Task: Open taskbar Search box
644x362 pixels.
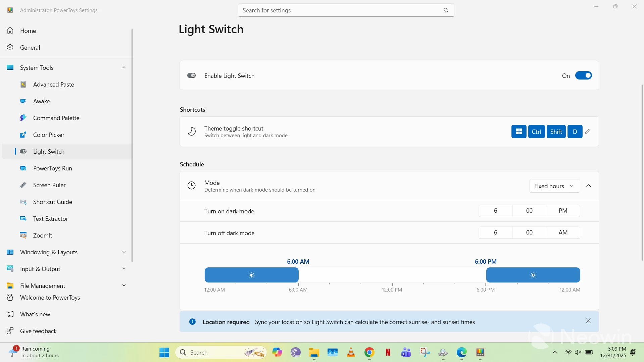Action: 221,352
